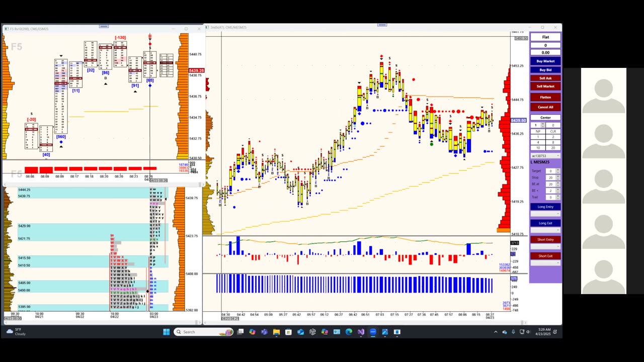Select quantity preset 10
Screen dimensions: 644x362
click(537, 148)
